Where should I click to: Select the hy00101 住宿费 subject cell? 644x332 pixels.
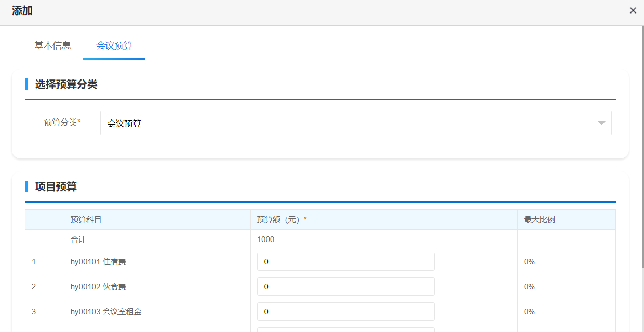(98, 262)
